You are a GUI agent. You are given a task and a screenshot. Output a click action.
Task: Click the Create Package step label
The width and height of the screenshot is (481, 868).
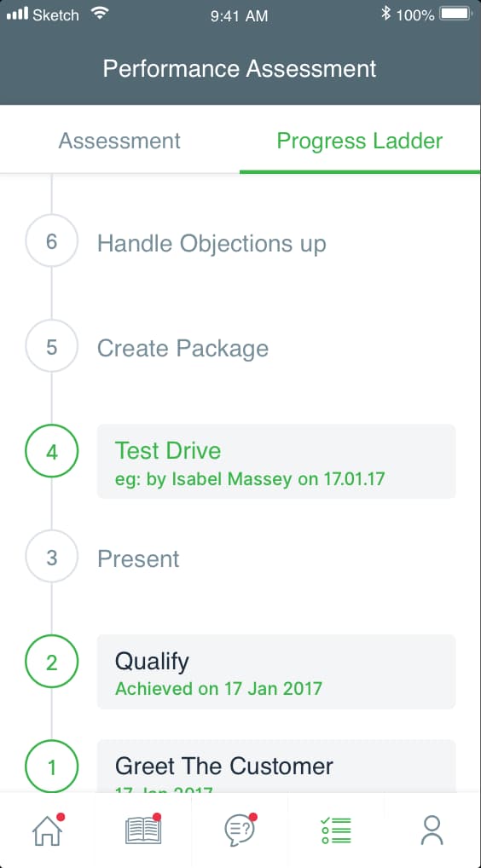point(183,349)
